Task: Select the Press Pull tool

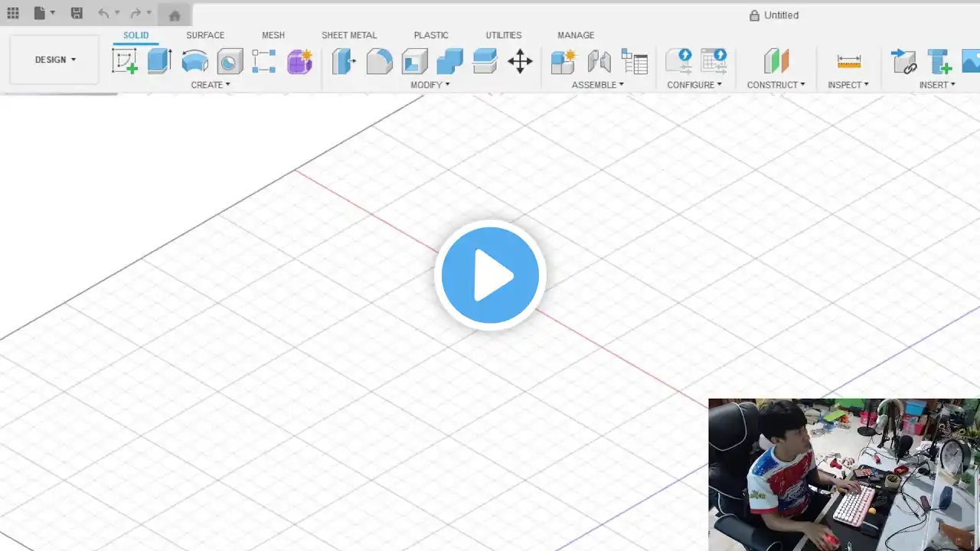Action: point(344,61)
